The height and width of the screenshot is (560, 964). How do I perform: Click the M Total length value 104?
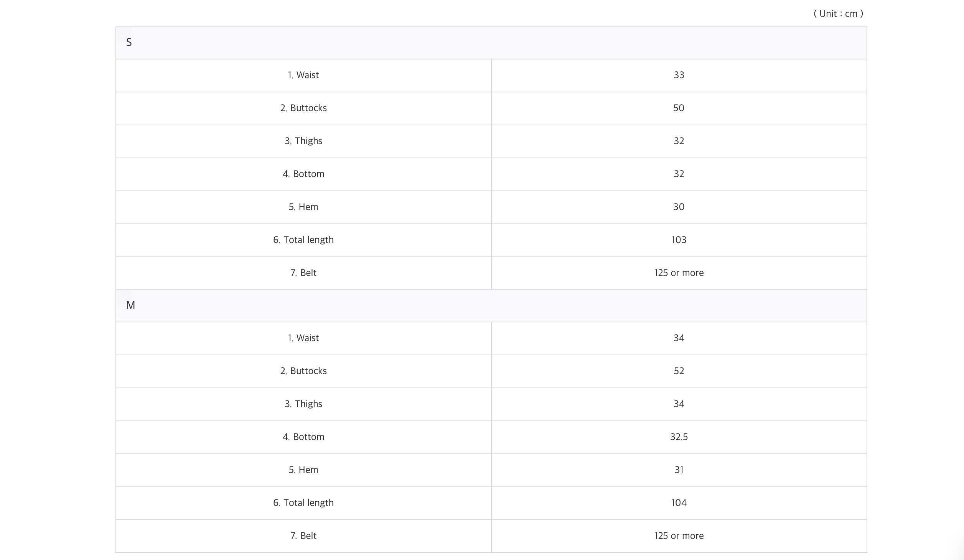[679, 503]
